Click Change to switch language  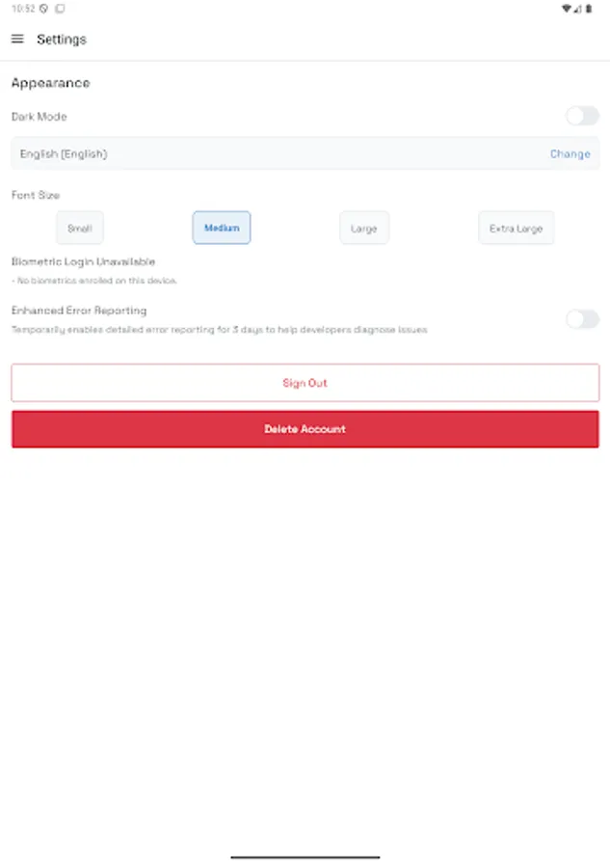570,153
